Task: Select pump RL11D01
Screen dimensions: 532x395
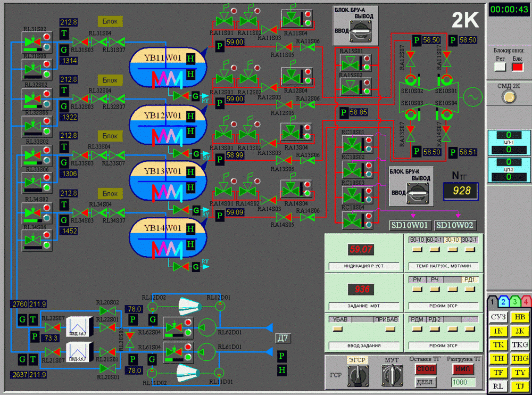Action: coord(220,373)
